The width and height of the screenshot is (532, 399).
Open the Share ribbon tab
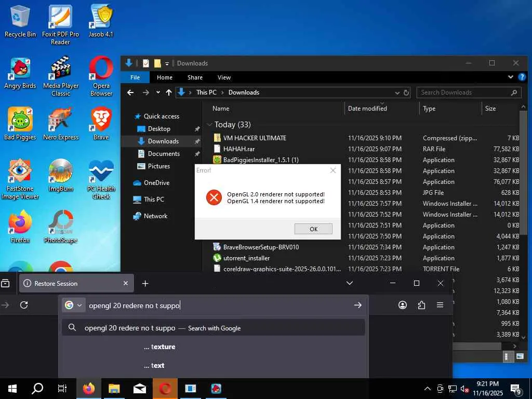[x=195, y=77]
